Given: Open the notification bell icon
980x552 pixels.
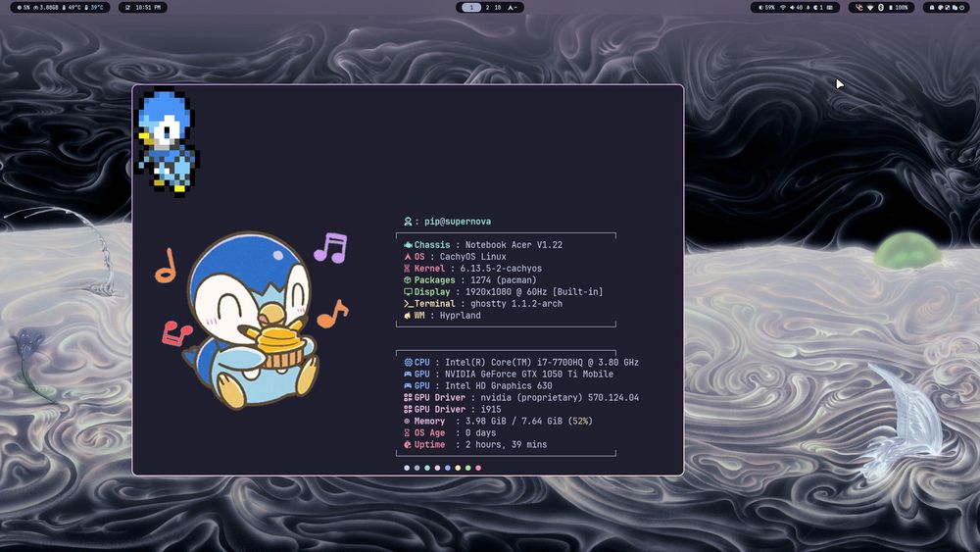Looking at the screenshot, I should (x=932, y=8).
